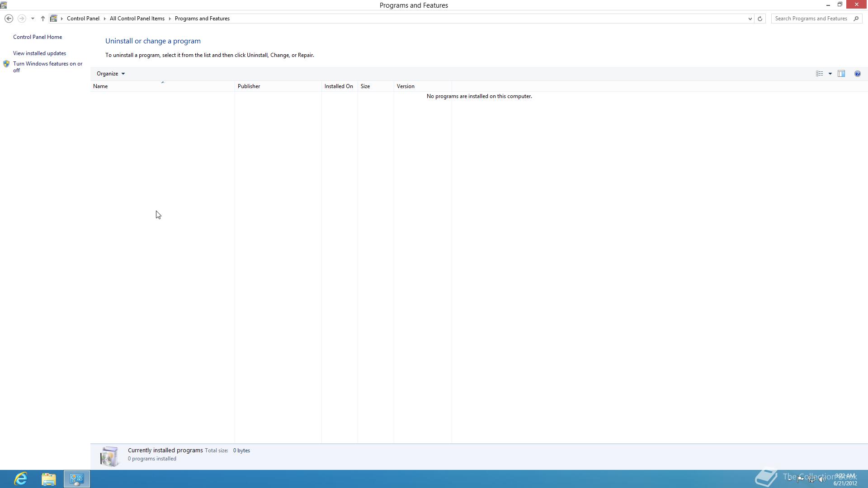Expand the Organize dropdown

tap(110, 74)
